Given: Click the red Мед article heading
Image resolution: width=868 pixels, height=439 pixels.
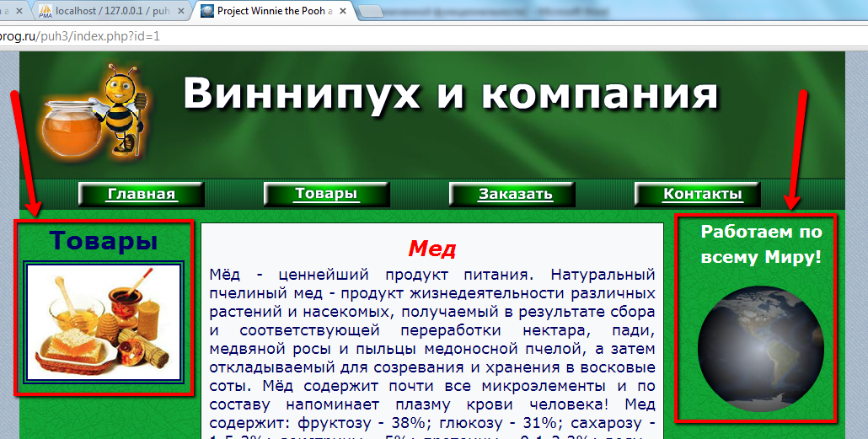Looking at the screenshot, I should click(431, 249).
